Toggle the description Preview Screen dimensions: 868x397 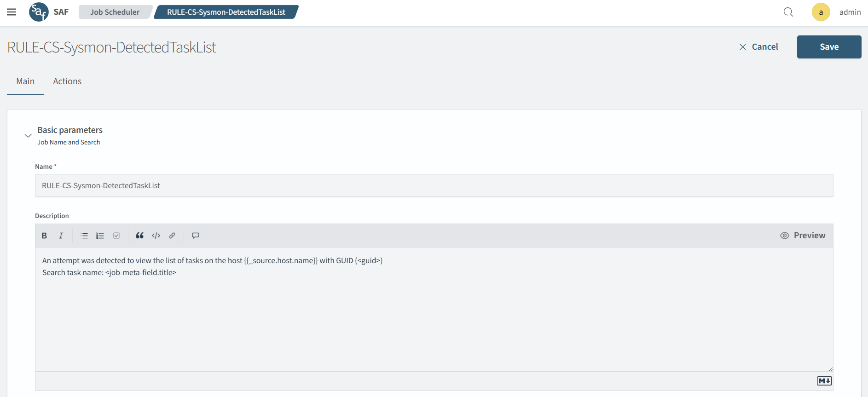pos(803,236)
